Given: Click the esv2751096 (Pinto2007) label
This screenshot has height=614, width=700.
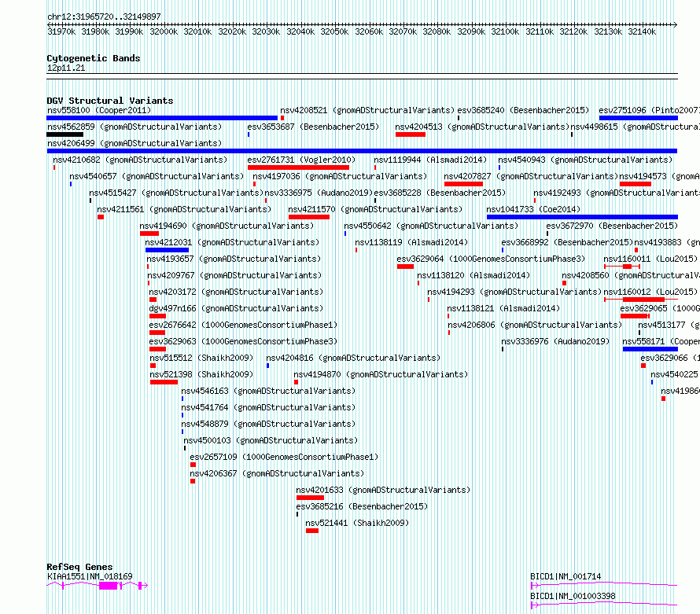Looking at the screenshot, I should click(649, 110).
